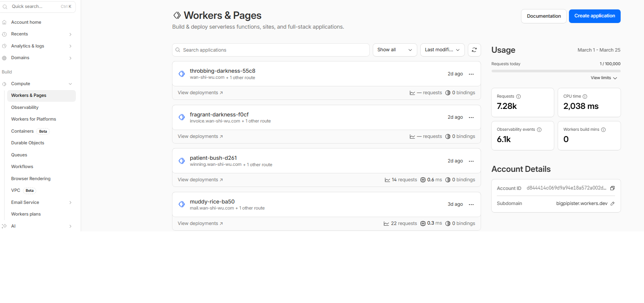Click the Create application button
Screen dimensions: 644x303
click(595, 16)
